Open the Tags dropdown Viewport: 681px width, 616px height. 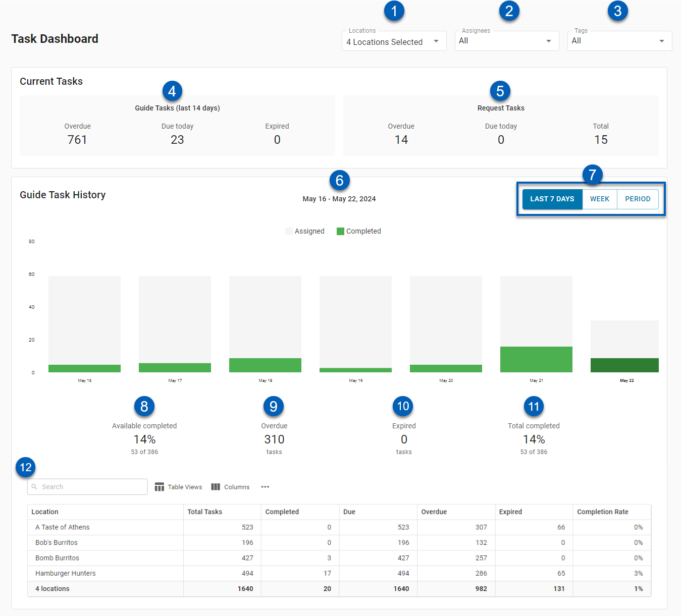coord(619,41)
